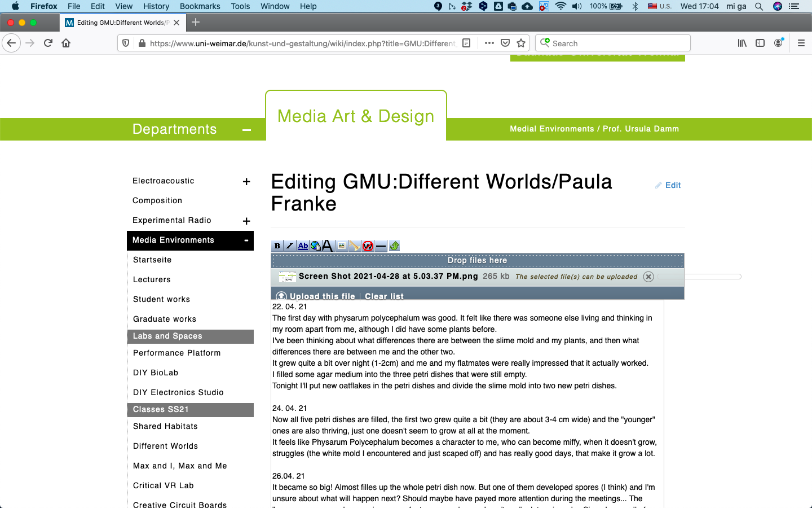Click the Drop files here zone

(477, 260)
